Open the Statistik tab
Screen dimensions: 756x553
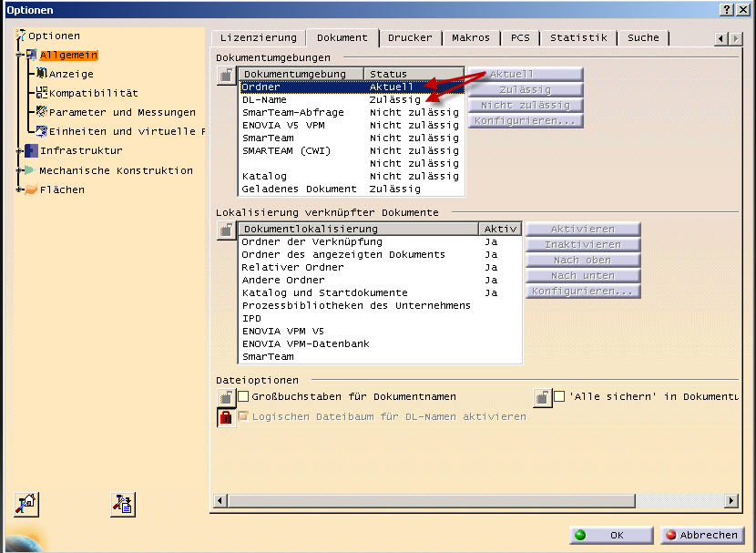pyautogui.click(x=578, y=37)
